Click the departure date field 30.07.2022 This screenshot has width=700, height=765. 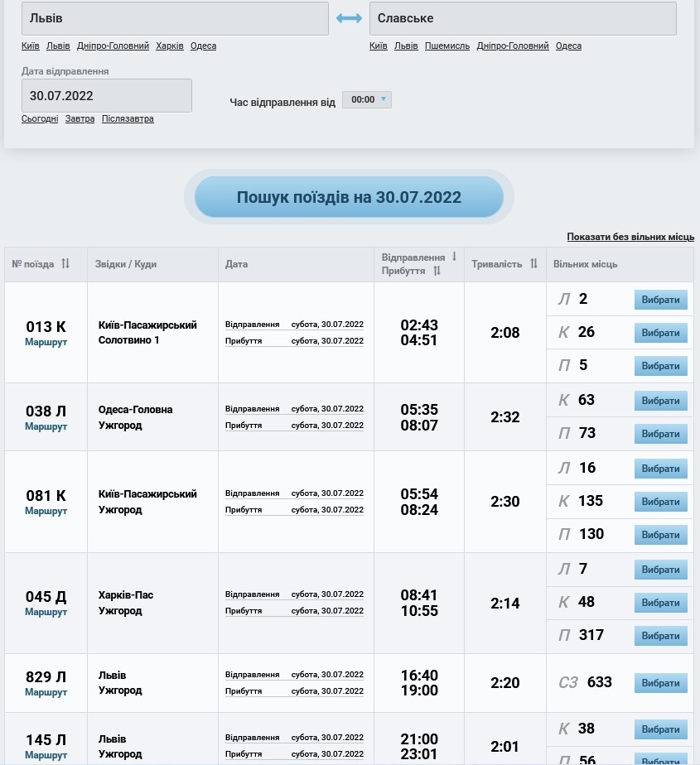pos(107,95)
